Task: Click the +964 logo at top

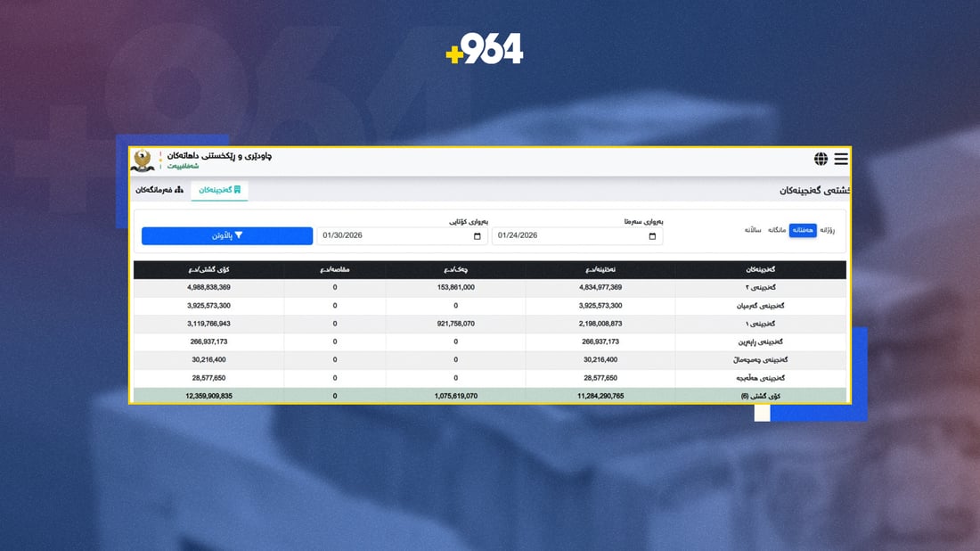Action: pyautogui.click(x=485, y=48)
